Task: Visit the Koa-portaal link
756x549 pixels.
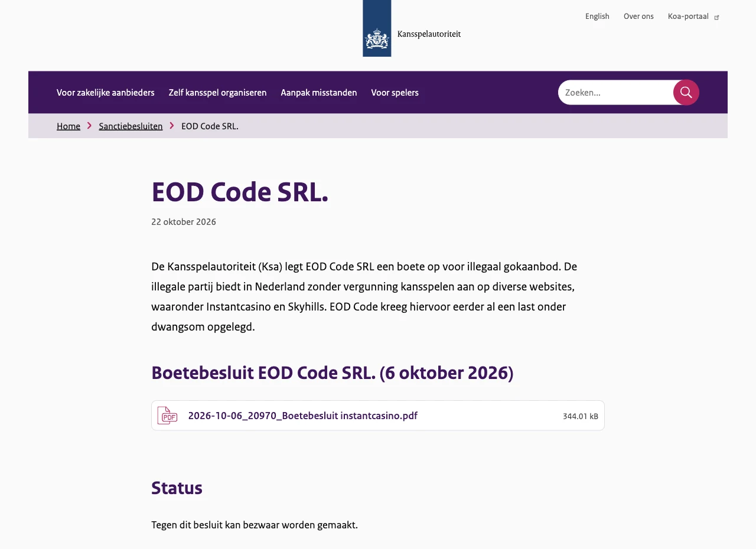Action: pyautogui.click(x=688, y=17)
